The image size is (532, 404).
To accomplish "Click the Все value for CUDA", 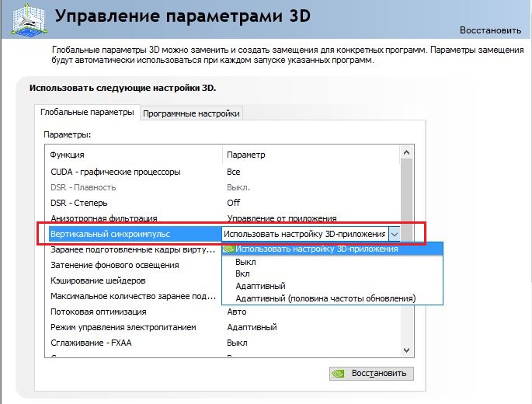I will (x=234, y=172).
